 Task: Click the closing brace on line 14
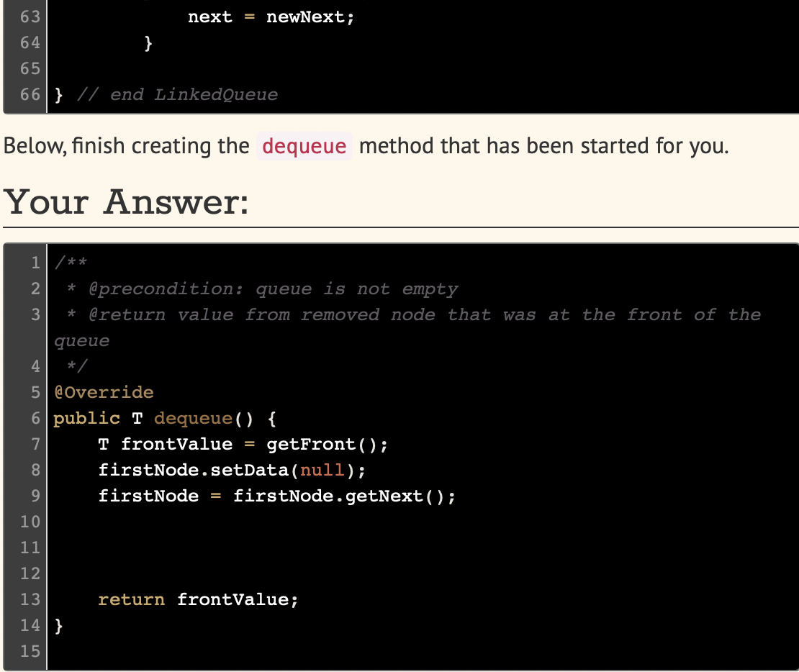(x=57, y=625)
